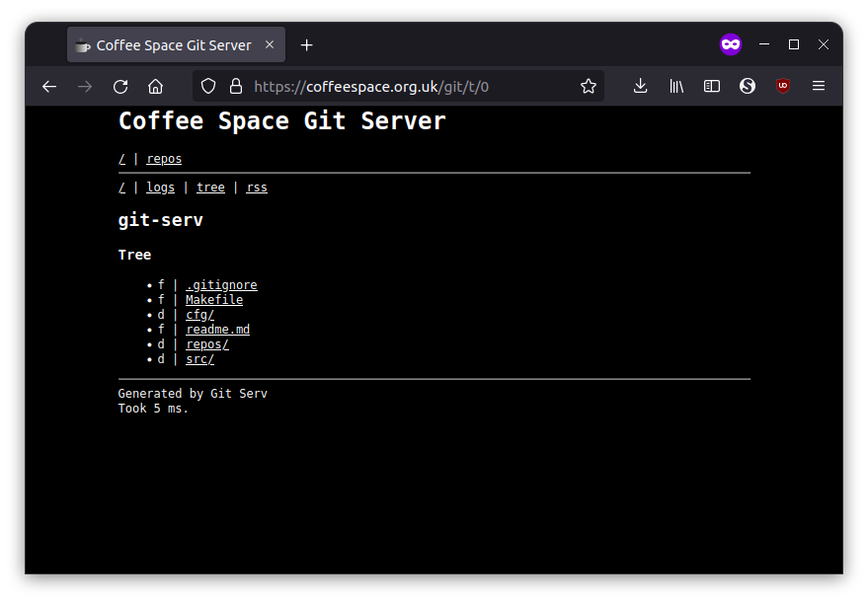Open the repos link
Screen dimensions: 868x602
click(x=164, y=159)
